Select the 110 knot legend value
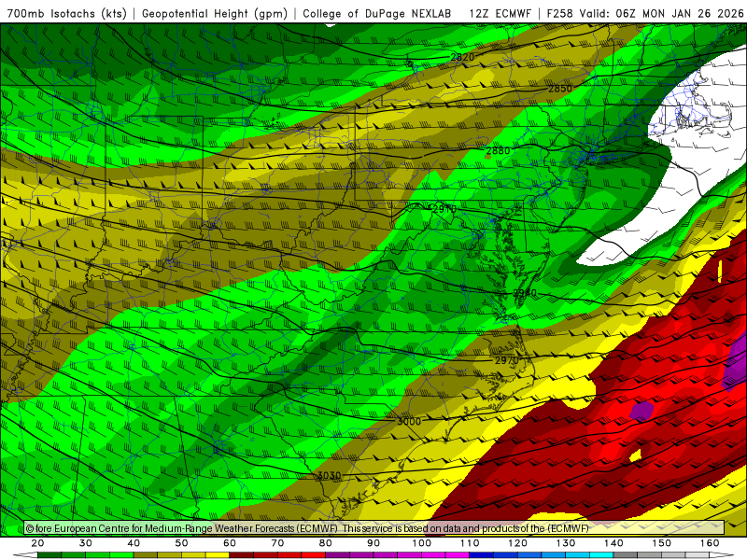Viewport: 747px width, 560px height. [x=470, y=543]
